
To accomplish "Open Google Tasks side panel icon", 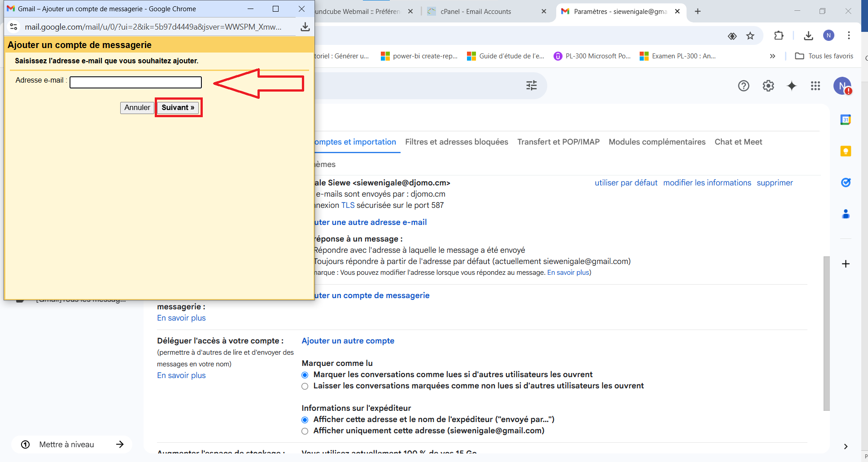I will (x=846, y=182).
